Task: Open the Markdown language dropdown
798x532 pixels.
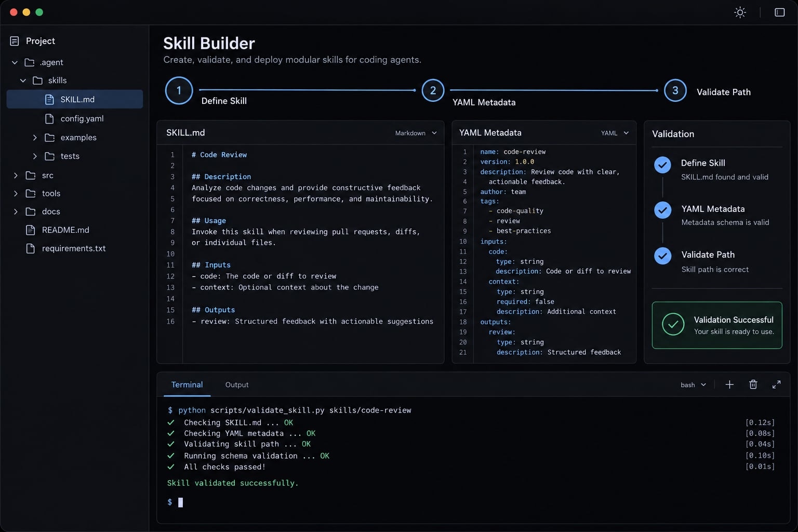Action: [416, 133]
